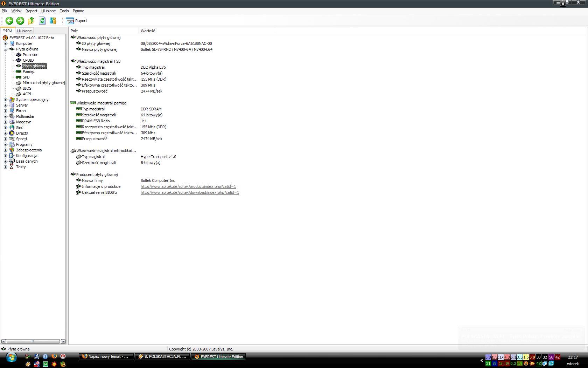Expand the System operacyjny node
588x368 pixels.
pyautogui.click(x=5, y=100)
